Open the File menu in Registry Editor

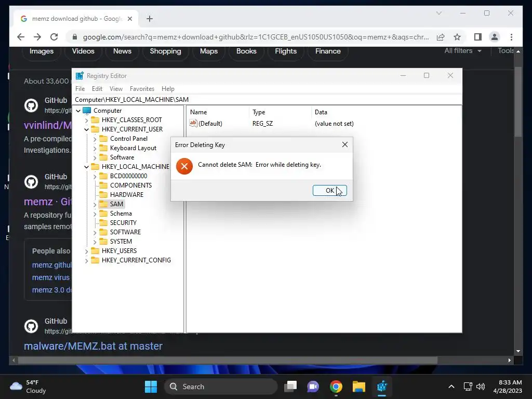(x=80, y=88)
